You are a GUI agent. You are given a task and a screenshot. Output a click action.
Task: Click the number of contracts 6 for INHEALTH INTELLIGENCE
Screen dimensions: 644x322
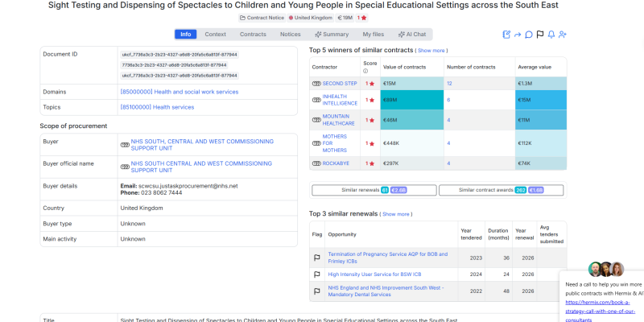coord(448,100)
